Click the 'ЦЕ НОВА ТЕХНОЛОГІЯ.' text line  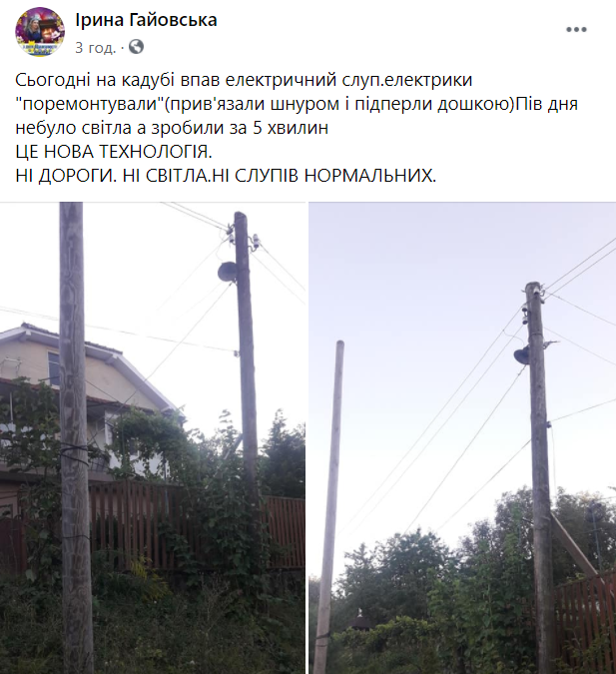click(114, 152)
